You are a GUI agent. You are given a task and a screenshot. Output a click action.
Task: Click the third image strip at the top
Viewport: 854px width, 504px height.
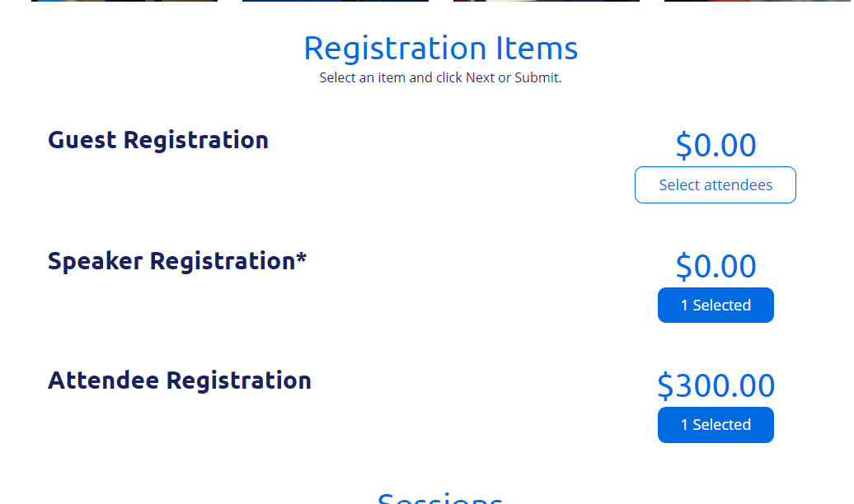coord(547,1)
